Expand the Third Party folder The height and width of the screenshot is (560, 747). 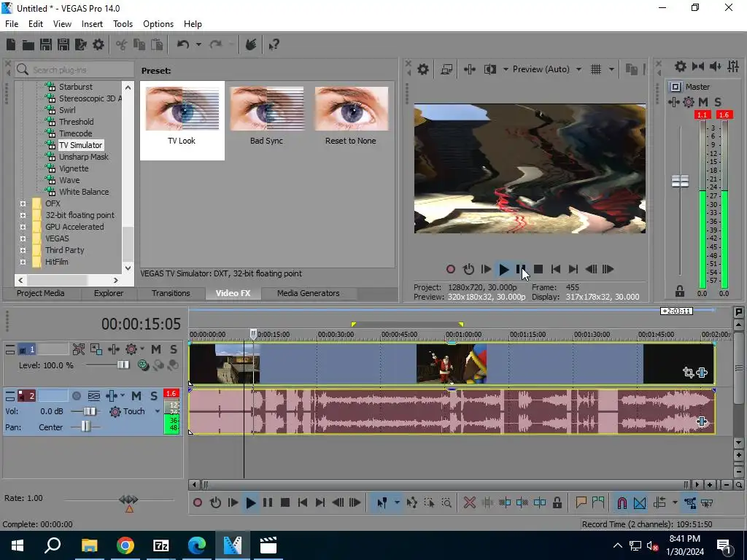coord(23,250)
